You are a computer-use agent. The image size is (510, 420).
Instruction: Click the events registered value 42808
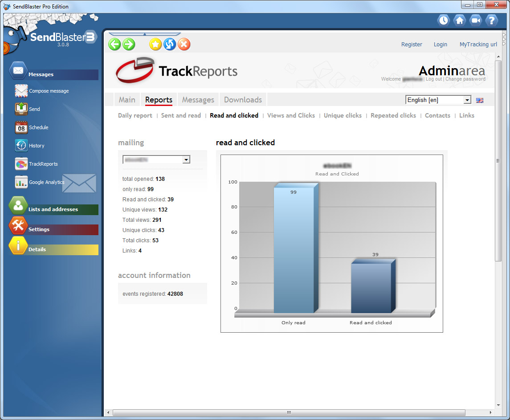175,294
